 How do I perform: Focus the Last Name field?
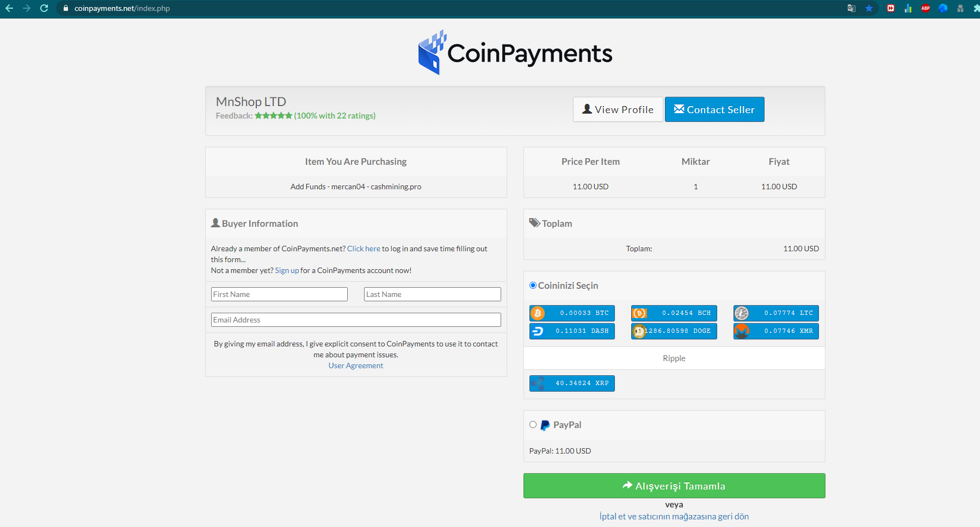[x=433, y=294]
